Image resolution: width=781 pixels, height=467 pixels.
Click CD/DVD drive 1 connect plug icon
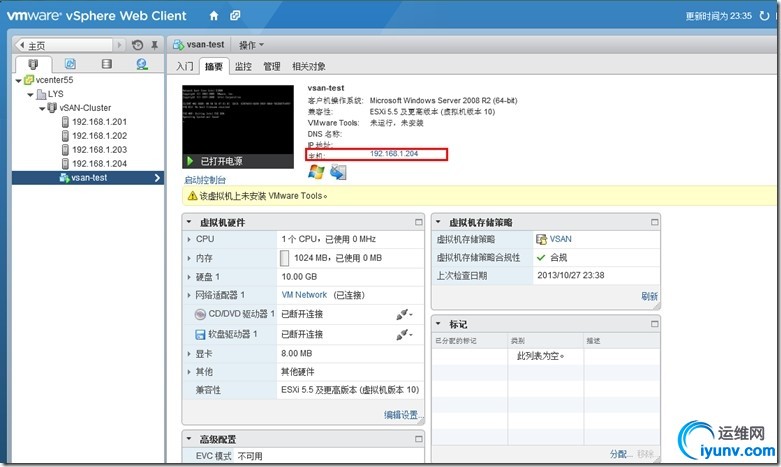(x=404, y=314)
